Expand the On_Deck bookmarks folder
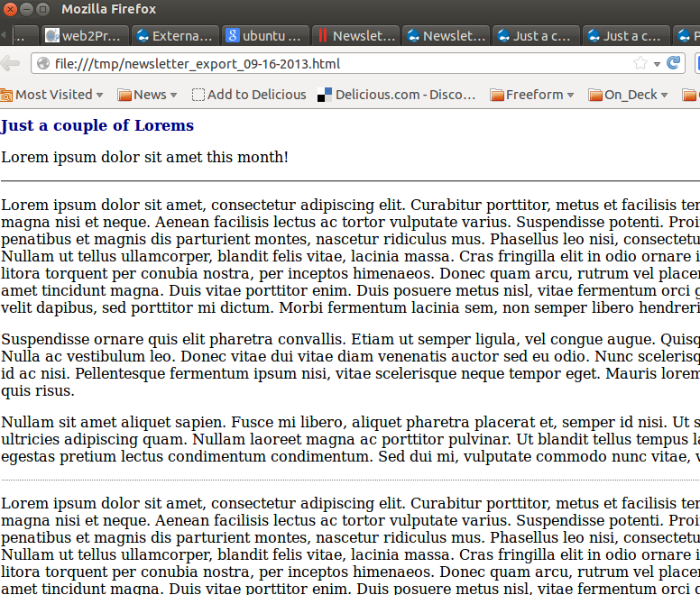Viewport: 700px width, 595px height. pos(628,95)
